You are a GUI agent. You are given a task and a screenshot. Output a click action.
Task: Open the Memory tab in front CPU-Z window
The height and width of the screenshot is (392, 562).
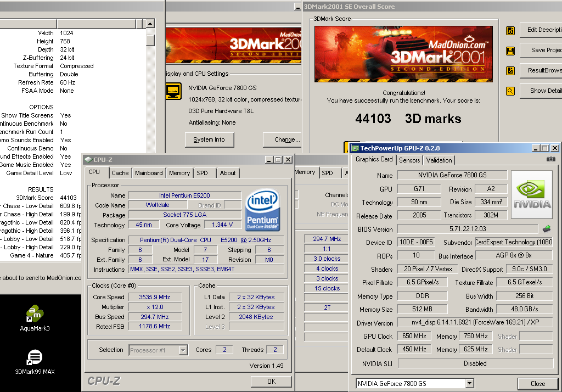coord(179,173)
